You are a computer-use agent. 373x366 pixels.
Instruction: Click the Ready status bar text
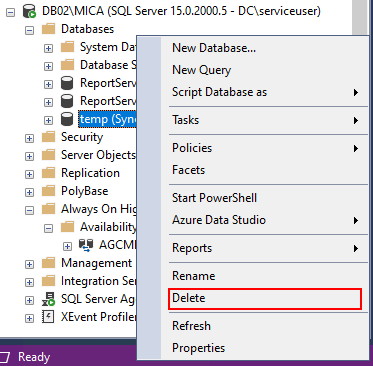coord(34,357)
